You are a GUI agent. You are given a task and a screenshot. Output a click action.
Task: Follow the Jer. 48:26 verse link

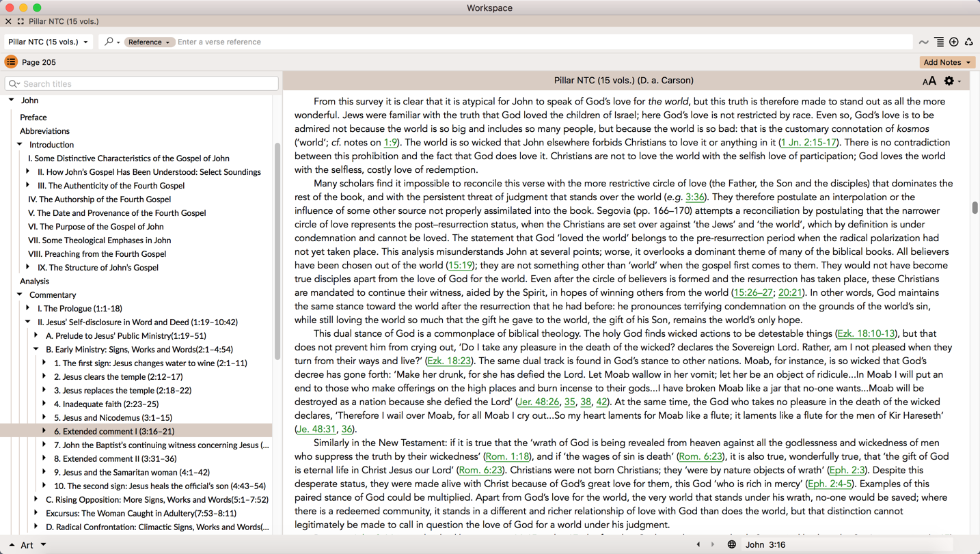coord(539,402)
